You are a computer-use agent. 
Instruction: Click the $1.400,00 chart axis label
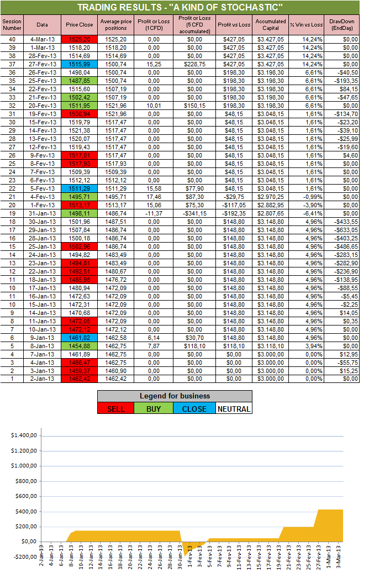click(24, 435)
